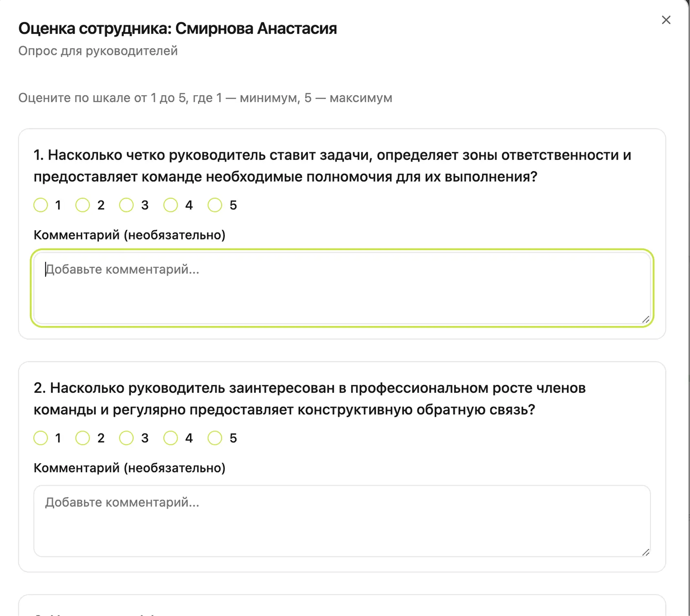Image resolution: width=690 pixels, height=616 pixels.
Task: Focus the question 1 comment textarea
Action: click(341, 288)
